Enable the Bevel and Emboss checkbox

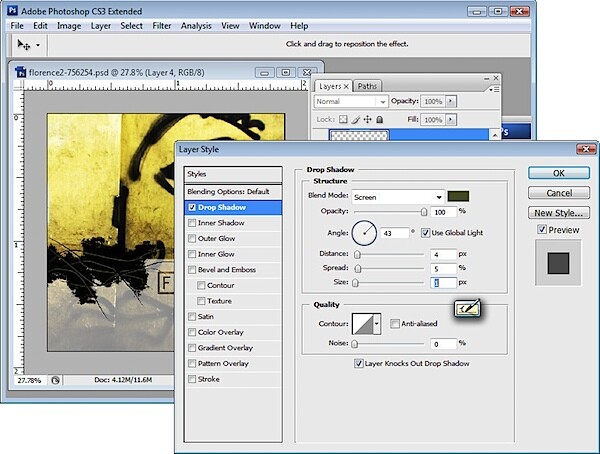pos(192,270)
